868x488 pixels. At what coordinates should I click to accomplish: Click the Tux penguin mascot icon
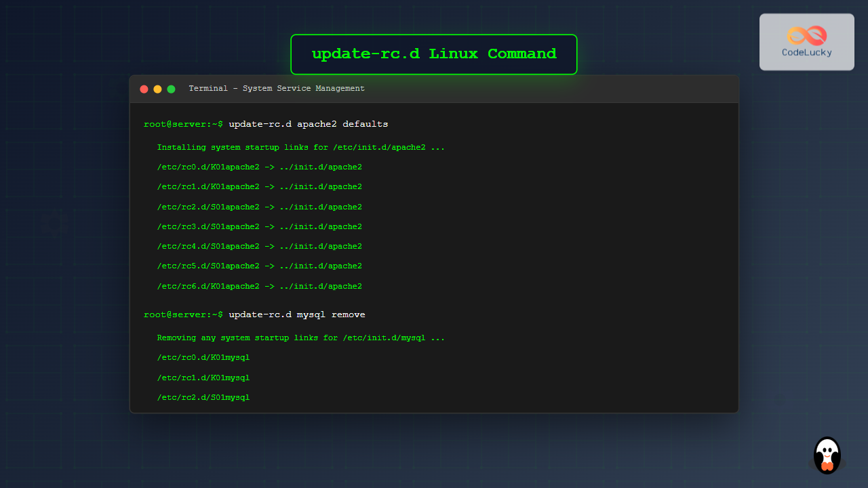tap(826, 455)
